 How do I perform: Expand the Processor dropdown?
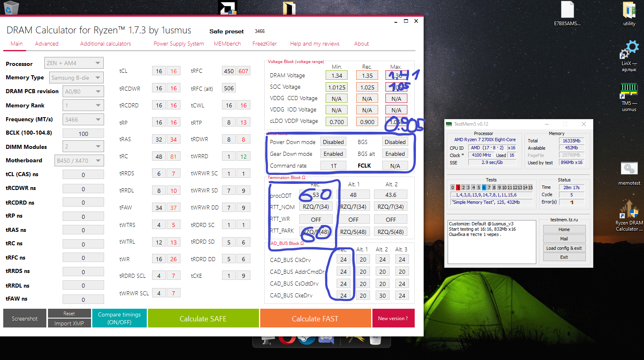pyautogui.click(x=74, y=63)
